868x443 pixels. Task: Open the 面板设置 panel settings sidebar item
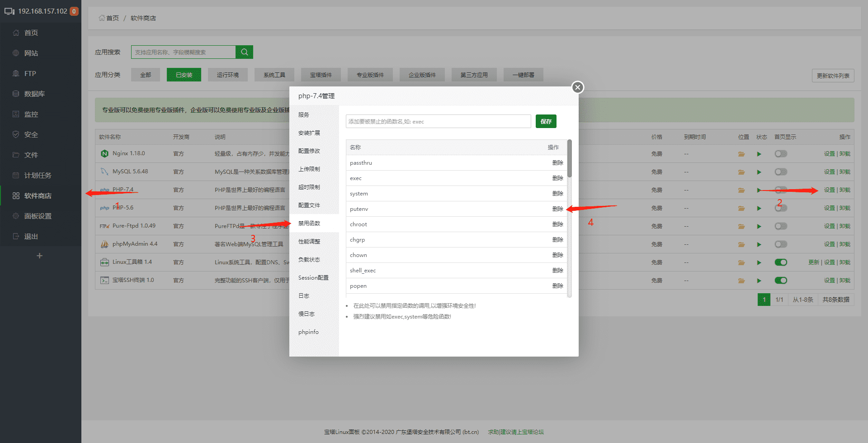click(38, 216)
